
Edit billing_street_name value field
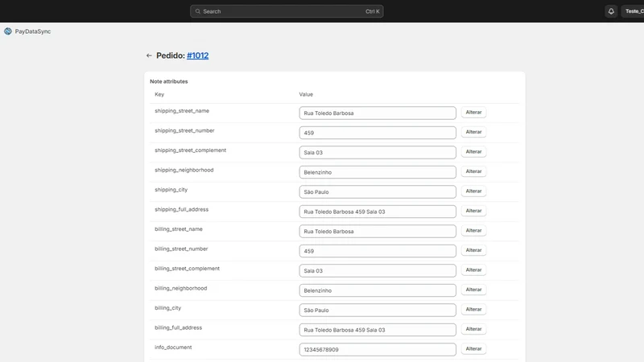coord(378,231)
